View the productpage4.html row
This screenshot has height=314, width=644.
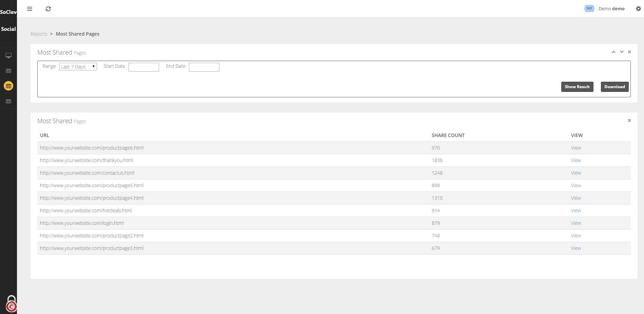click(x=576, y=198)
